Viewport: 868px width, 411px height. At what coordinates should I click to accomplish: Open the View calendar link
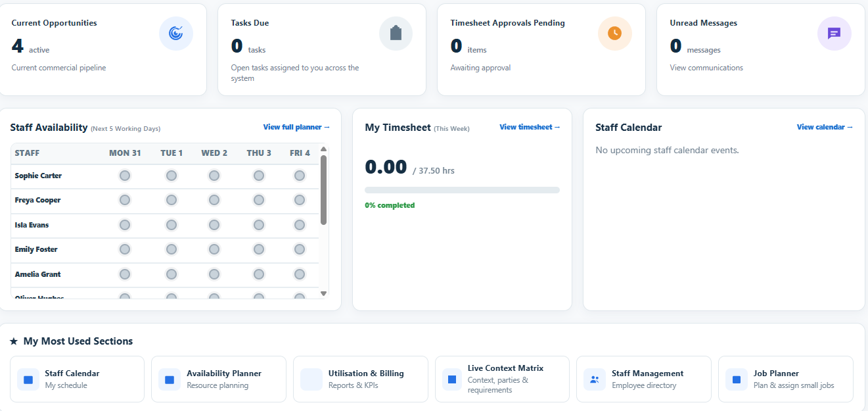click(x=825, y=127)
